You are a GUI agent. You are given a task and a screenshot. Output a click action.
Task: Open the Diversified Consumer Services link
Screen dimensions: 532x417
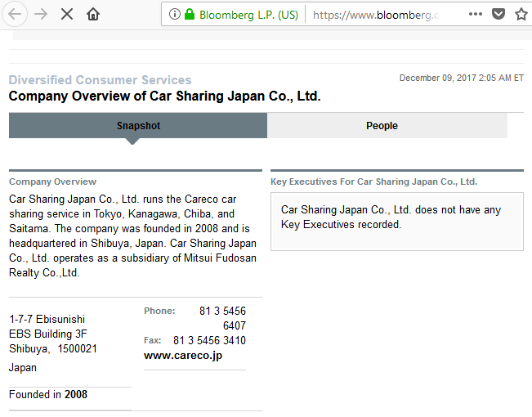coord(100,80)
